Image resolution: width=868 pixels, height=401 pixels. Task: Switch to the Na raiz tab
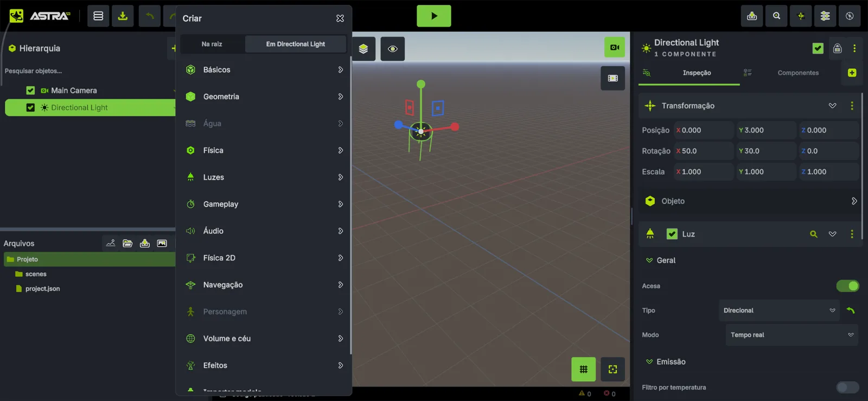pos(212,44)
